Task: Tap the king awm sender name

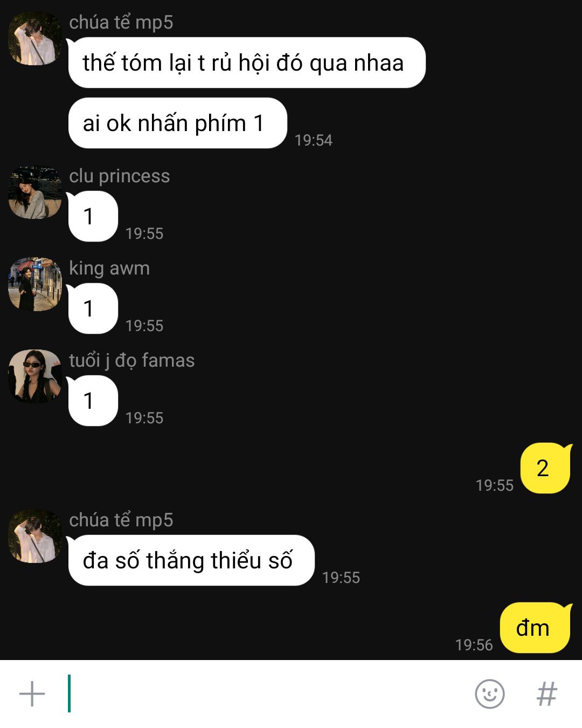Action: click(109, 268)
